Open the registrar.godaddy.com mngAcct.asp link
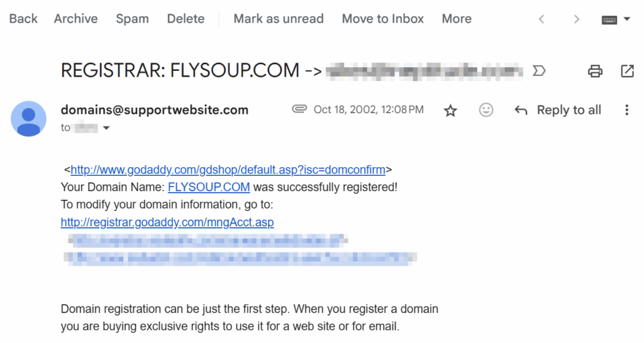This screenshot has height=343, width=644. click(167, 222)
